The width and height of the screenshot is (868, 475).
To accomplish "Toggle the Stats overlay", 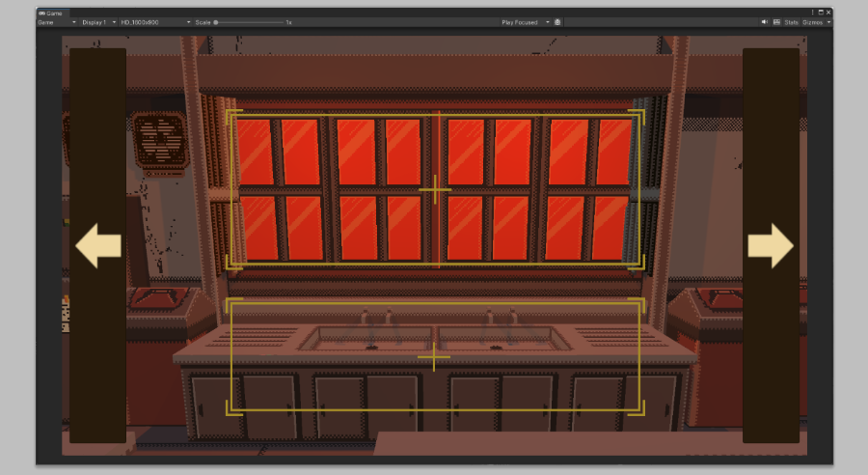I will [791, 21].
